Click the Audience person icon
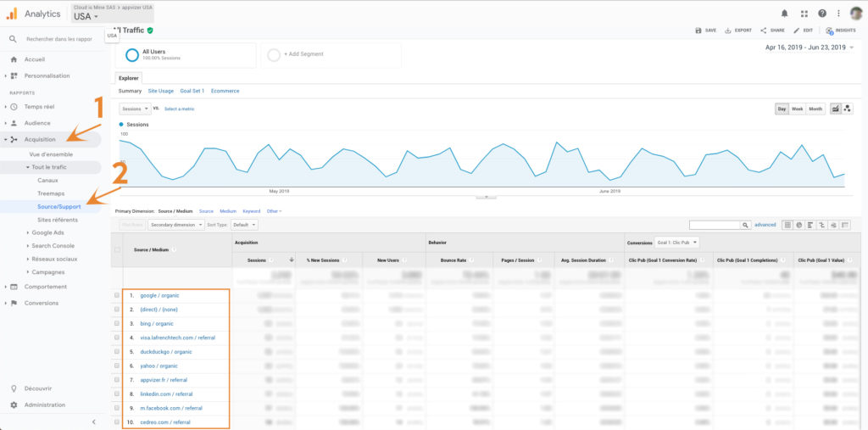The height and width of the screenshot is (430, 868). pyautogui.click(x=14, y=123)
